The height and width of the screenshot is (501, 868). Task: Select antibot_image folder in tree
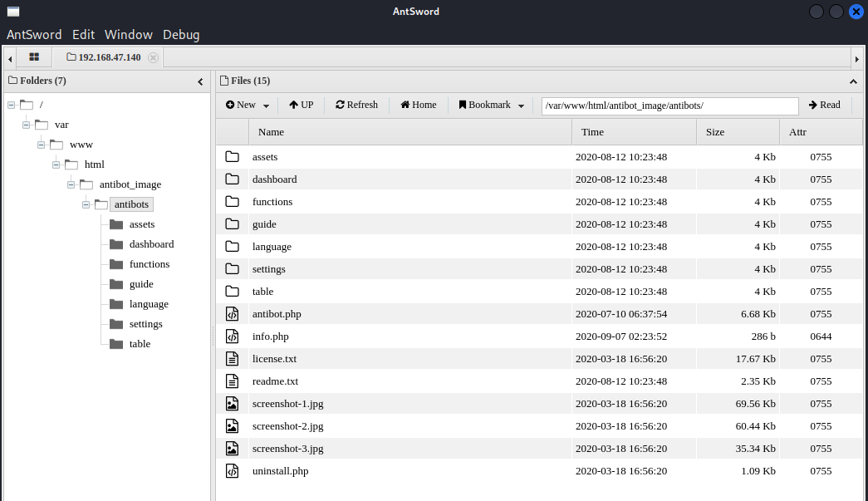click(x=130, y=184)
